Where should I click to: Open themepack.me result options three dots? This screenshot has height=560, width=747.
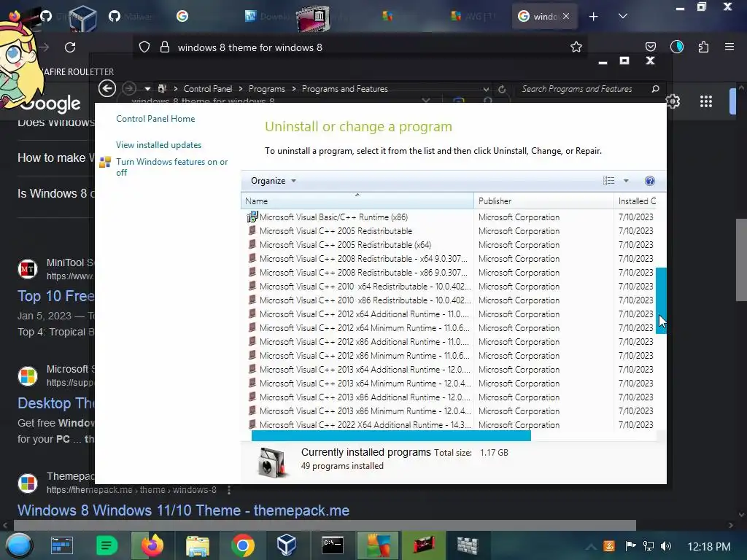click(x=229, y=490)
